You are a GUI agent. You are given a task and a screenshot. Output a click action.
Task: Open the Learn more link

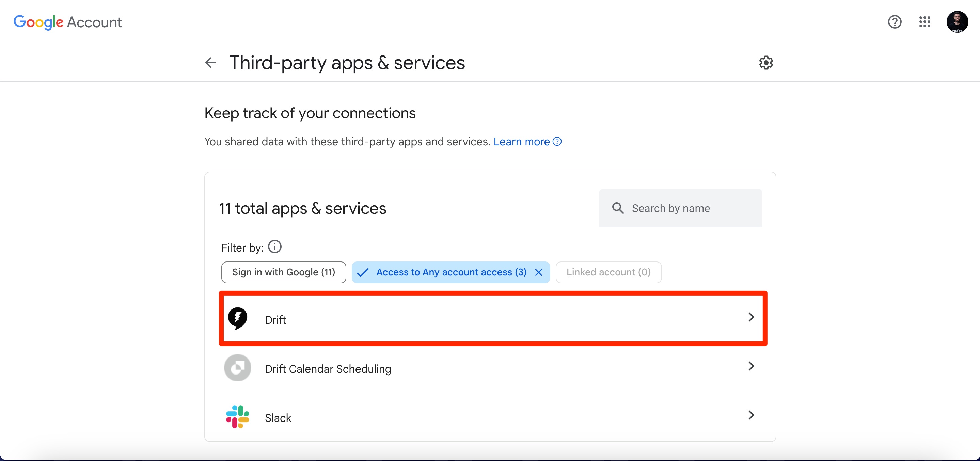(521, 142)
